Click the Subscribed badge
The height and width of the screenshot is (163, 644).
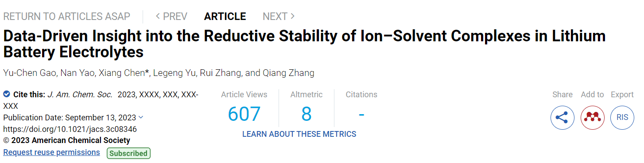pos(128,153)
